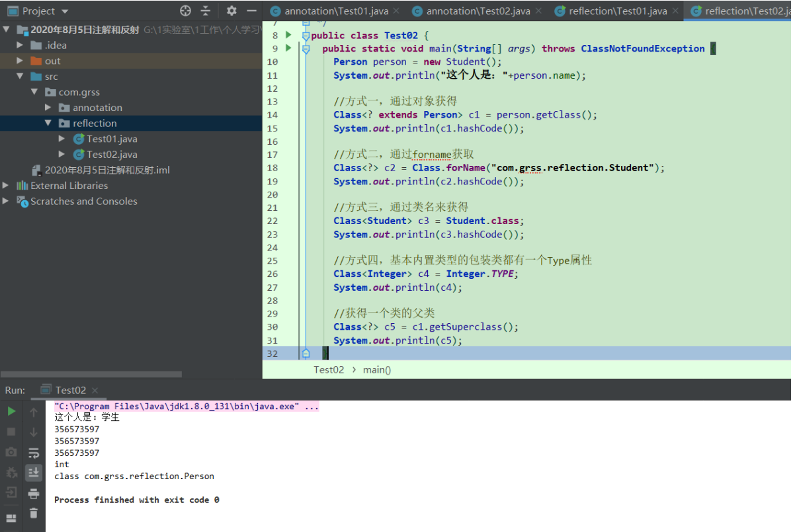Screen dimensions: 793x532
Task: Expand the annotation package
Action: [x=48, y=108]
